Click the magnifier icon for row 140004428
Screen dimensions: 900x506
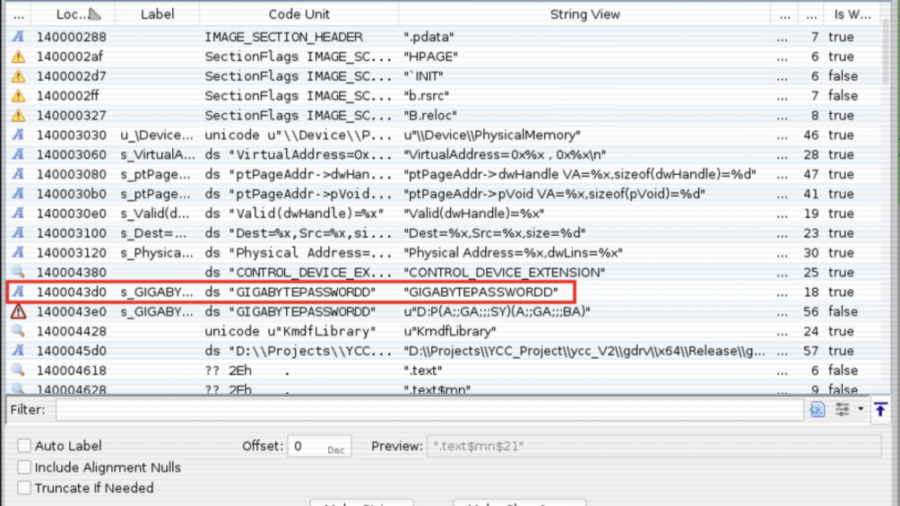point(18,331)
